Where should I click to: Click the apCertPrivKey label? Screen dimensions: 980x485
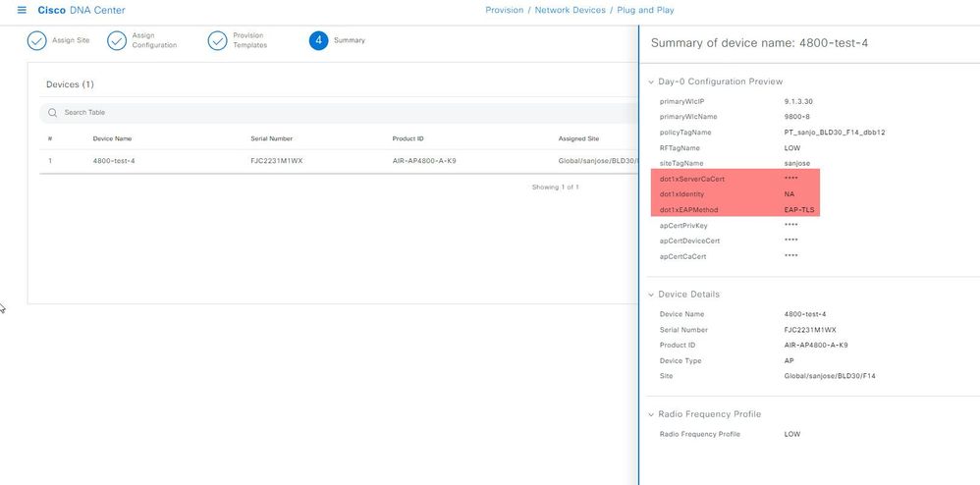click(x=683, y=226)
